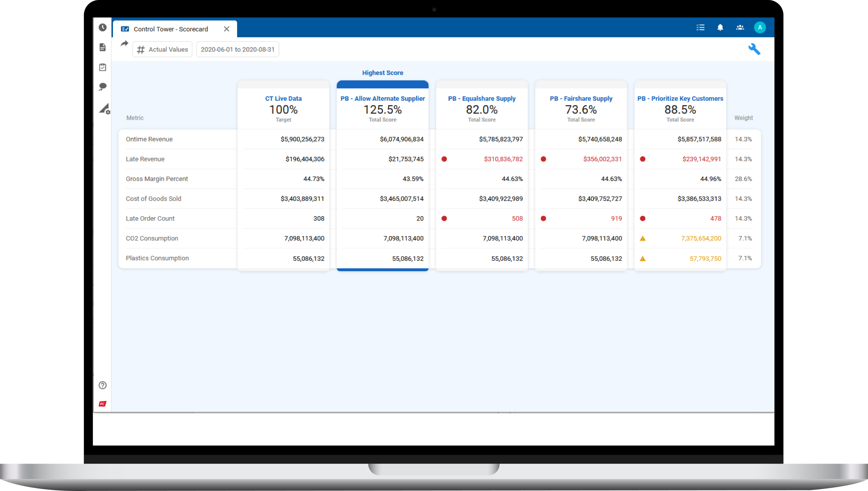Open the task list icon in header
The height and width of the screenshot is (491, 868).
[700, 27]
